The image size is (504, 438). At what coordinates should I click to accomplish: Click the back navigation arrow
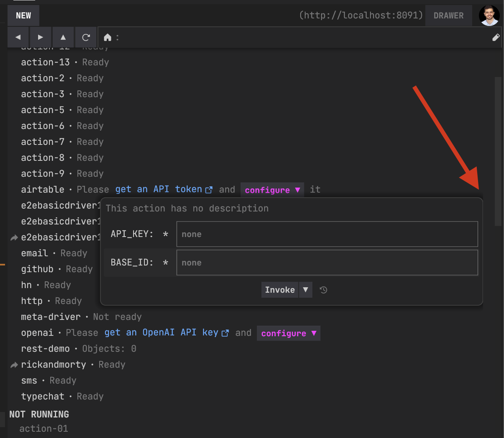coord(18,37)
